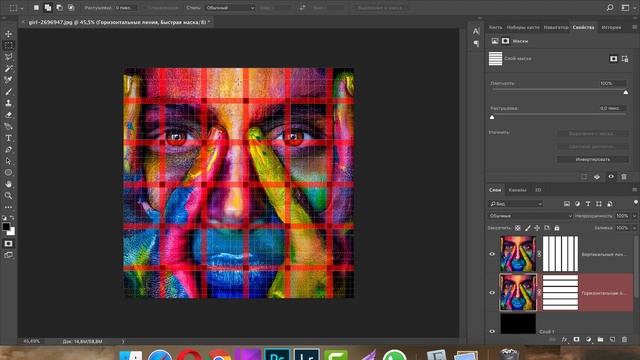Switch to the Кисть tab
This screenshot has height=360, width=640.
pyautogui.click(x=496, y=27)
